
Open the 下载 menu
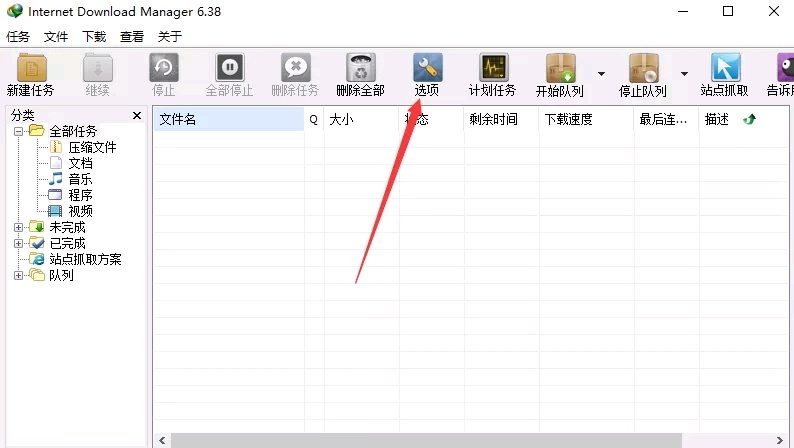pos(94,36)
